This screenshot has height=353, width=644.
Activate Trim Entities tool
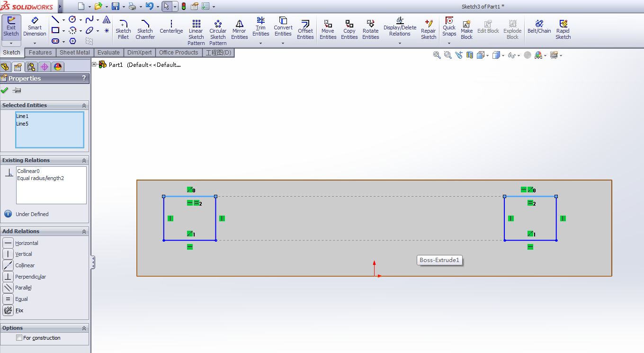pos(260,27)
